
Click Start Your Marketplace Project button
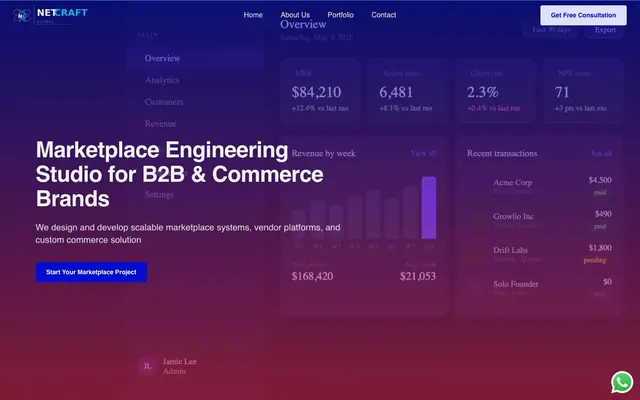tap(91, 272)
